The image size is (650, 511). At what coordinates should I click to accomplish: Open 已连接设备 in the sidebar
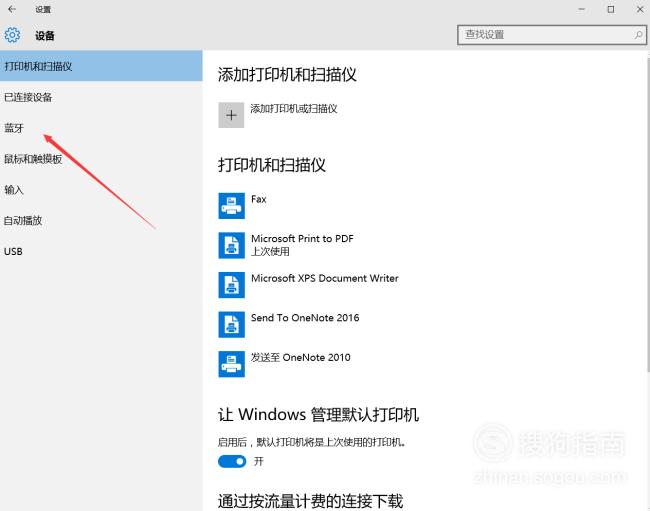pyautogui.click(x=101, y=97)
